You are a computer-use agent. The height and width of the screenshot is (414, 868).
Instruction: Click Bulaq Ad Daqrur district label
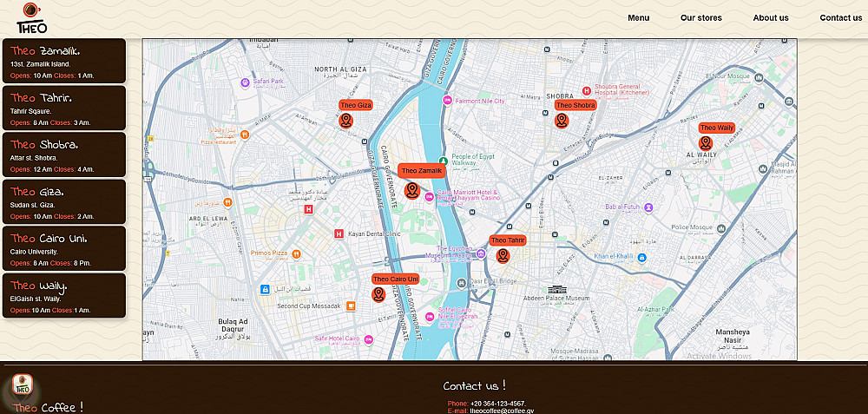coord(233,325)
